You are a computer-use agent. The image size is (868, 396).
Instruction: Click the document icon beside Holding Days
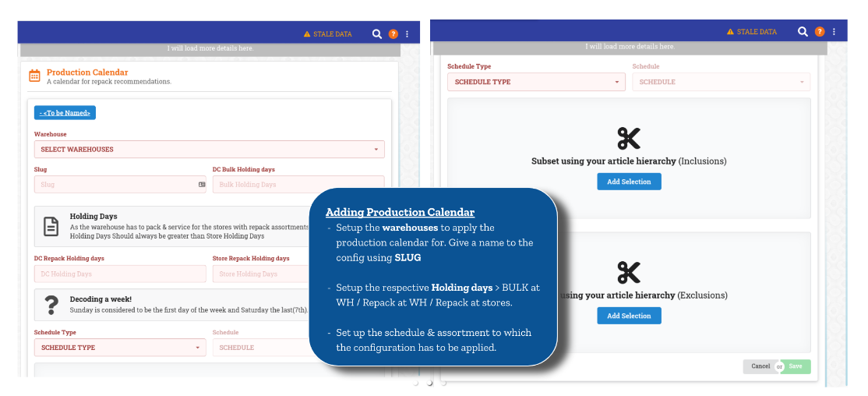pos(51,226)
